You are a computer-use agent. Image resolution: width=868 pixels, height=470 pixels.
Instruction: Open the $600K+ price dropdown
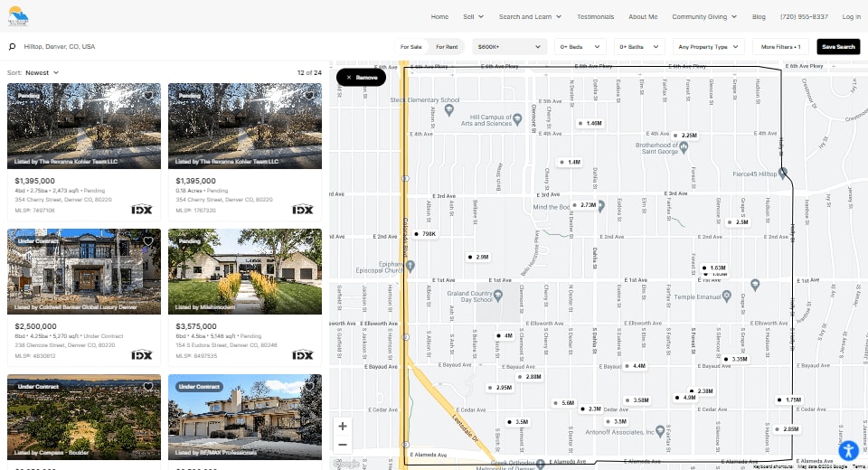point(509,47)
